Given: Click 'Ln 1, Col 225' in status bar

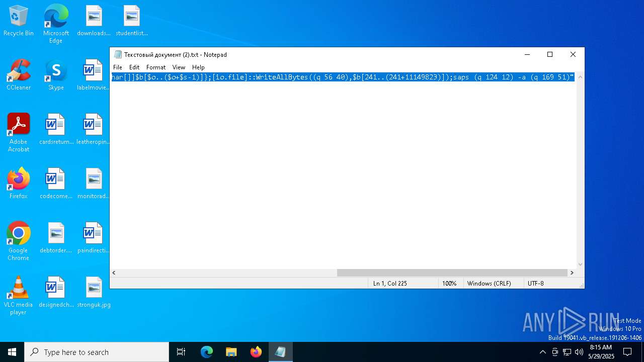Looking at the screenshot, I should (x=390, y=284).
